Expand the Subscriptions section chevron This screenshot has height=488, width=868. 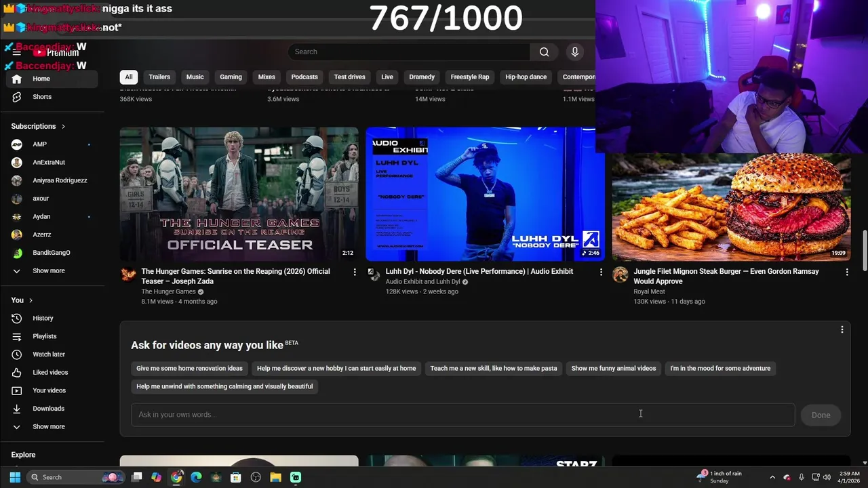[x=64, y=127]
